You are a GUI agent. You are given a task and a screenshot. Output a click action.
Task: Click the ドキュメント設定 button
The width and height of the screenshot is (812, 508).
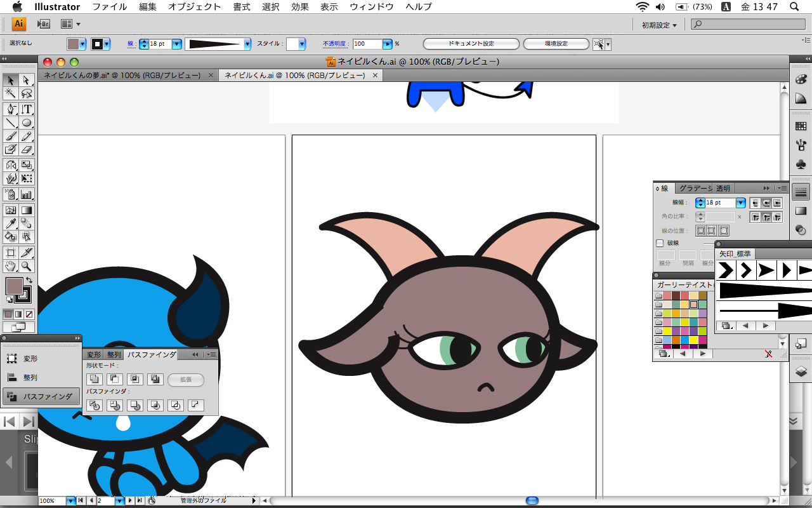[471, 44]
